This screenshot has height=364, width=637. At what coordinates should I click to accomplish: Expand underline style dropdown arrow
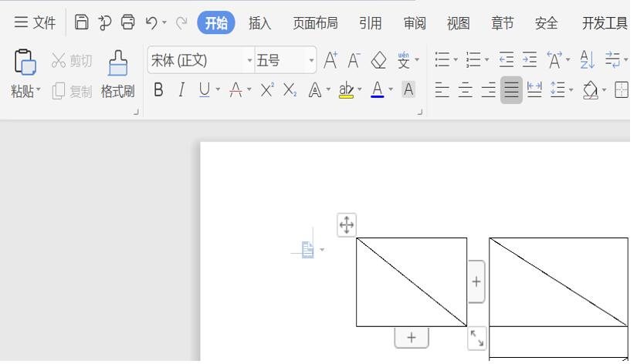[219, 89]
